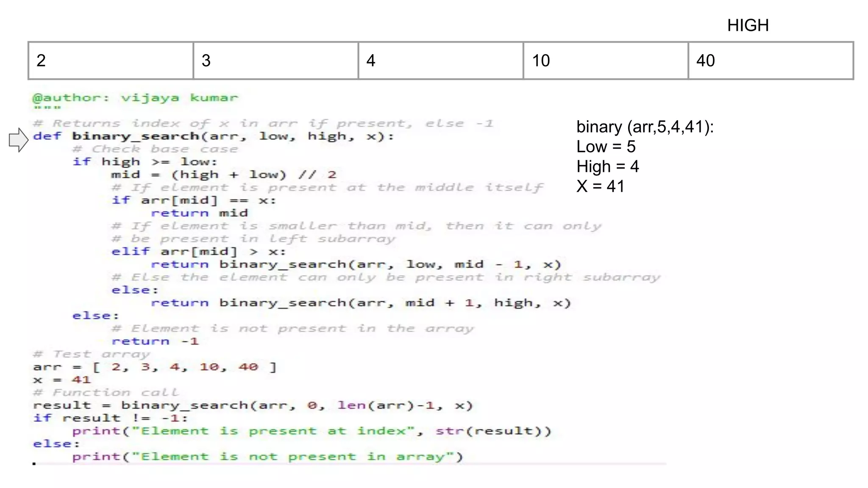
Task: Click the 'if result != -1:' line
Action: pyautogui.click(x=111, y=418)
